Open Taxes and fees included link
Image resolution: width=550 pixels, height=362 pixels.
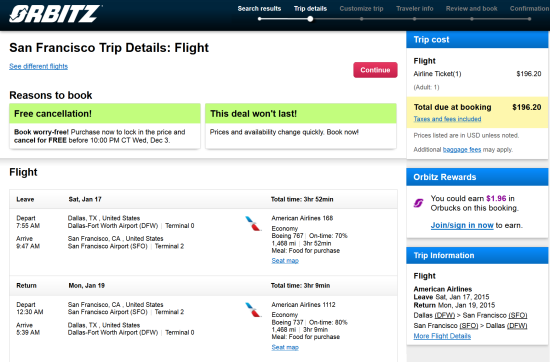(447, 119)
